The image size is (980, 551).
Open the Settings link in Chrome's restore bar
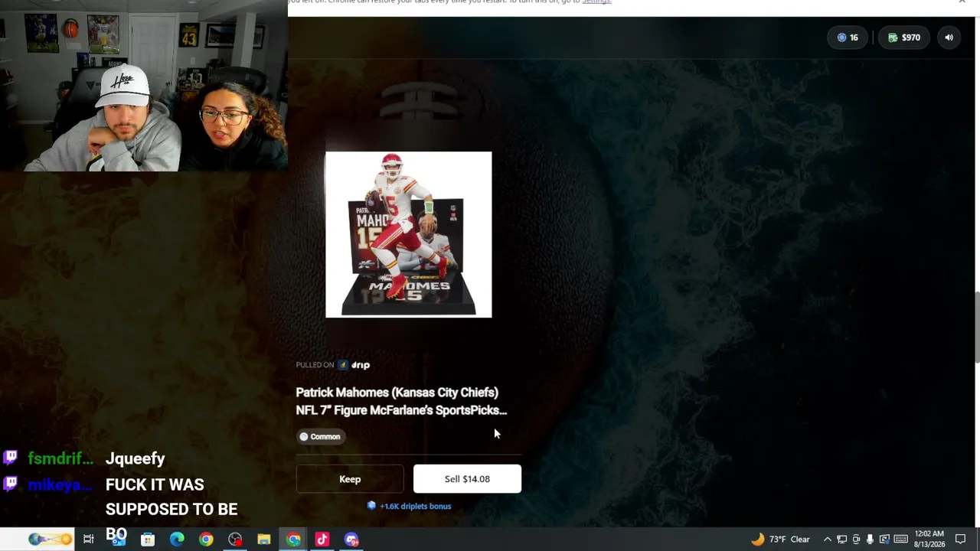[596, 2]
